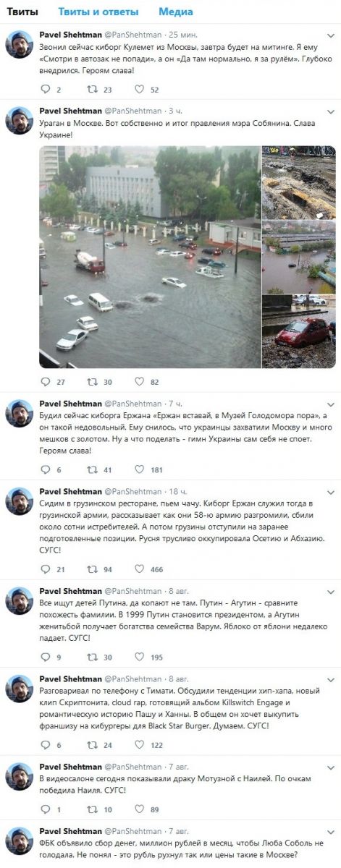The width and height of the screenshot is (341, 868).
Task: Like the tweet with 466 likes
Action: (139, 569)
